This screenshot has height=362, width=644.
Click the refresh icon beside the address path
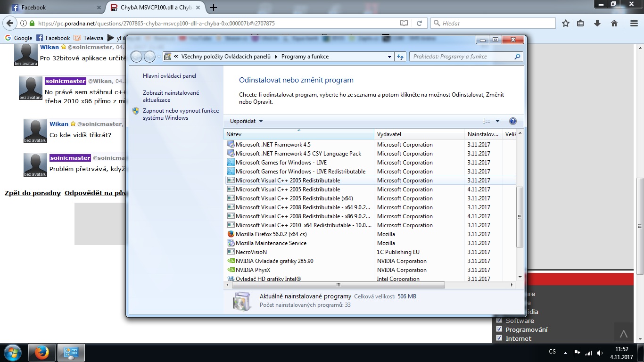coord(400,57)
